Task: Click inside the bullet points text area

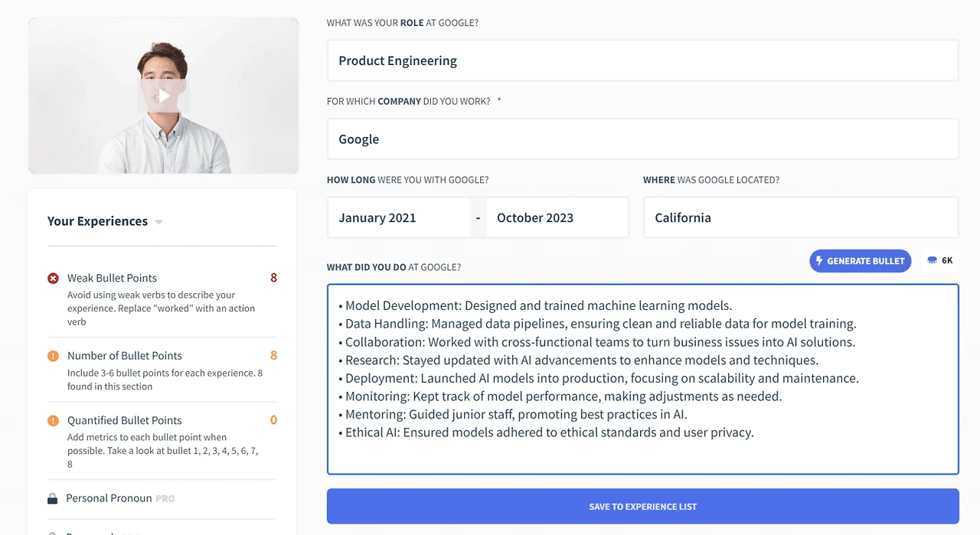Action: [x=642, y=380]
